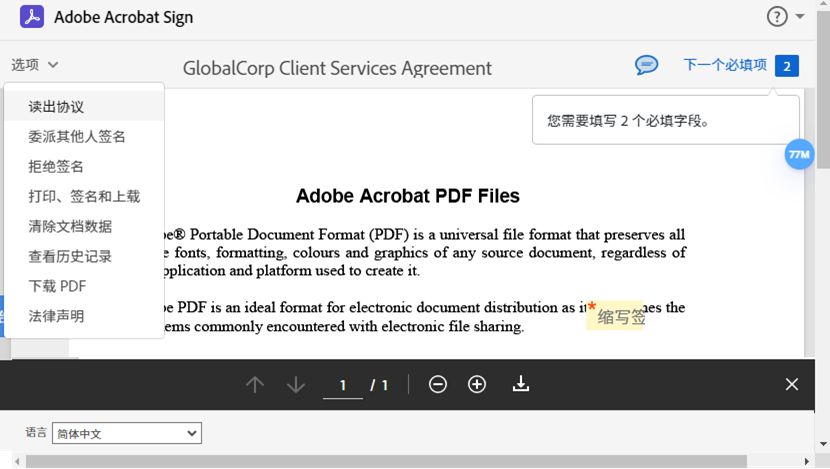Click the 您需要填写 2 个必填字段 tooltip
830x469 pixels.
pos(666,120)
